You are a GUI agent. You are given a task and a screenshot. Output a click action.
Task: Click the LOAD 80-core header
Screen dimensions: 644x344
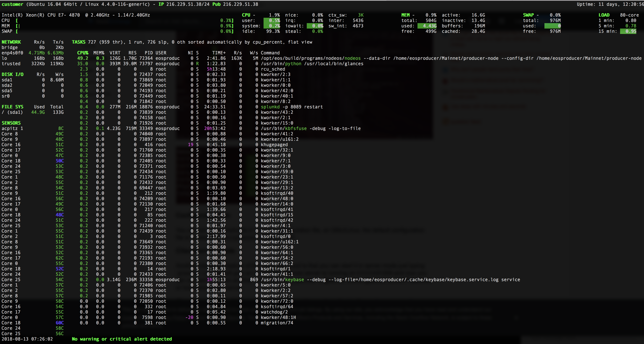click(619, 15)
